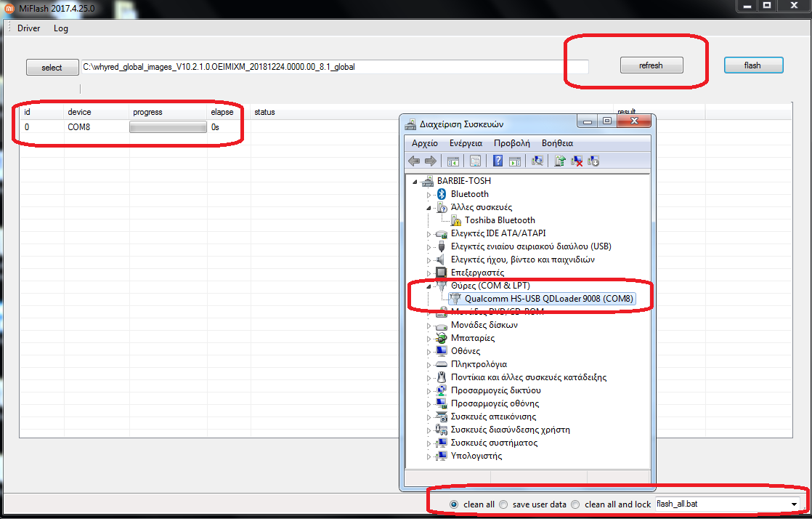Open the Driver menu in MiFlash
This screenshot has width=812, height=519.
pyautogui.click(x=29, y=28)
